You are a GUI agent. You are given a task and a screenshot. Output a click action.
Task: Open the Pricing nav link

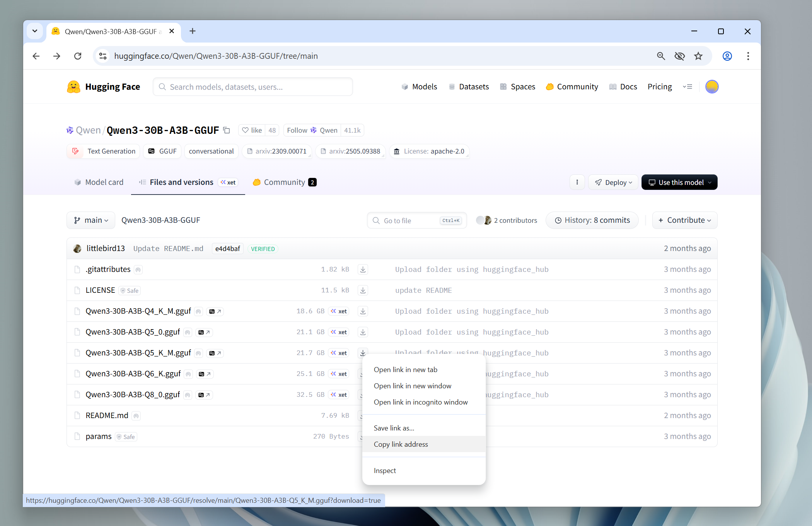[x=660, y=87]
